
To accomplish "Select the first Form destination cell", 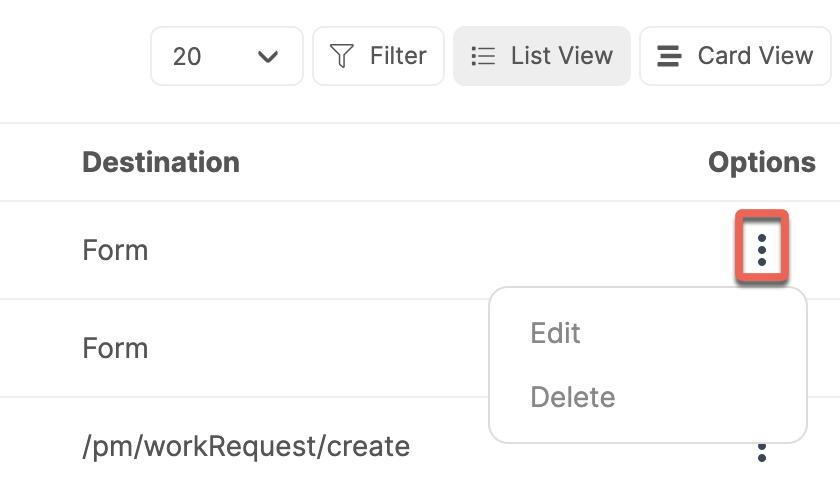I will tap(115, 250).
